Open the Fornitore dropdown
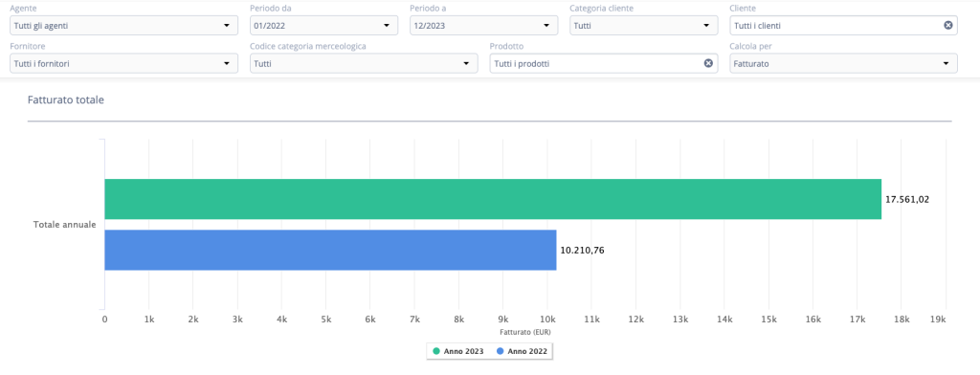The height and width of the screenshot is (375, 980). (123, 63)
